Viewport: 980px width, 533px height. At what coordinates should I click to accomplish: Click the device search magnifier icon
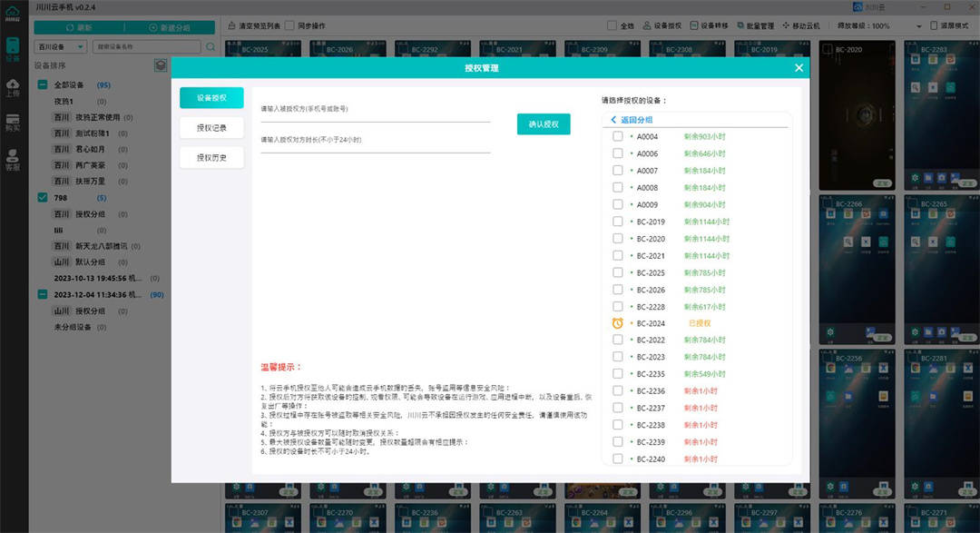point(211,46)
